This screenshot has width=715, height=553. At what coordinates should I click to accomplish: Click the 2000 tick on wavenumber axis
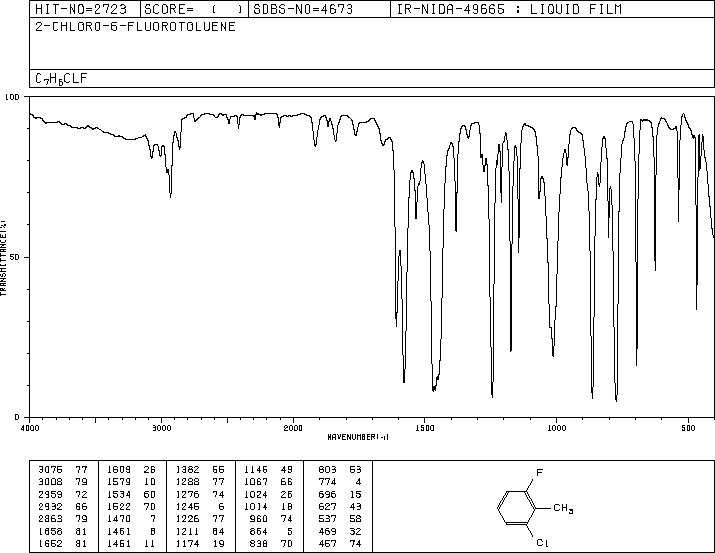click(293, 427)
